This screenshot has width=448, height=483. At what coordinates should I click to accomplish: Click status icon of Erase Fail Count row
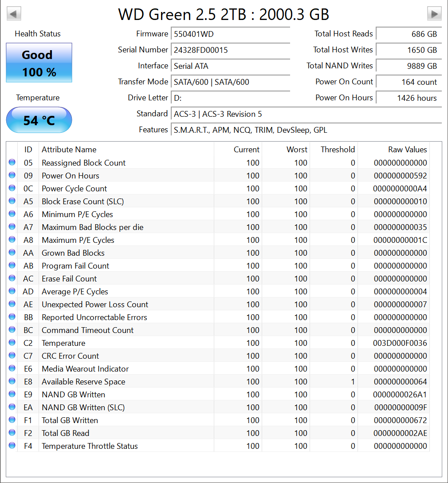point(12,278)
